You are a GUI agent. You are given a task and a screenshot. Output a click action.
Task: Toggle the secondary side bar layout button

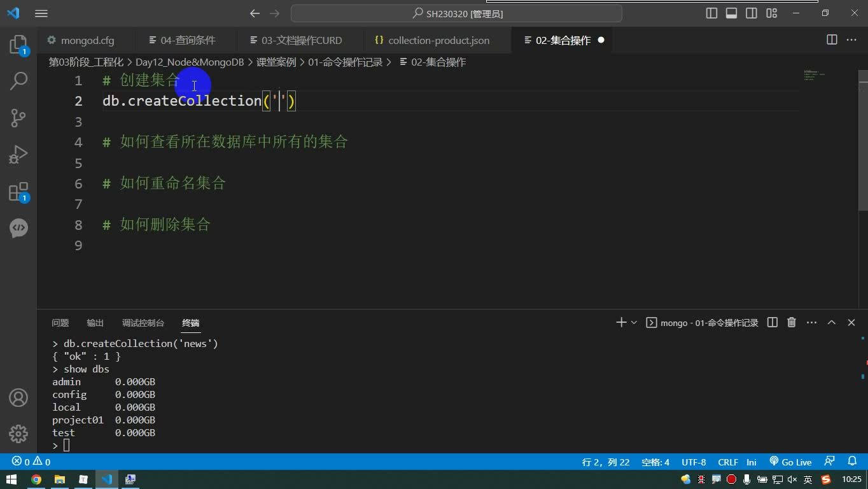[752, 13]
